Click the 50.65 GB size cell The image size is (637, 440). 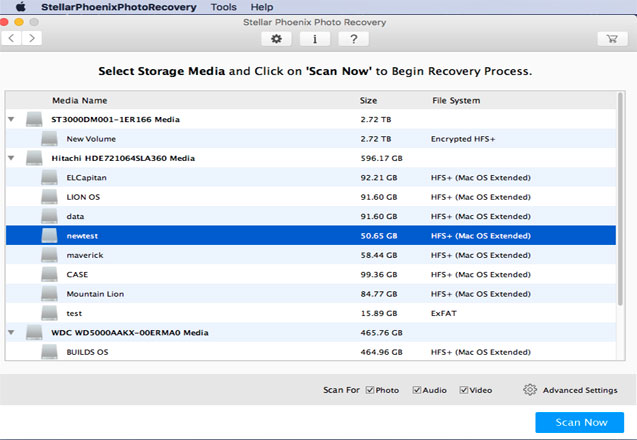[379, 236]
